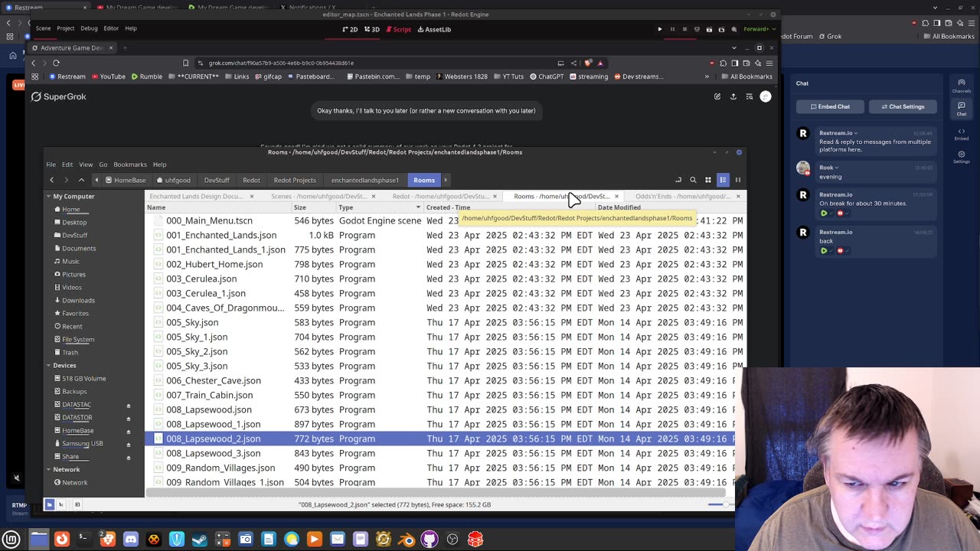The height and width of the screenshot is (551, 980).
Task: Open the Downloads folder in sidebar
Action: tap(78, 301)
